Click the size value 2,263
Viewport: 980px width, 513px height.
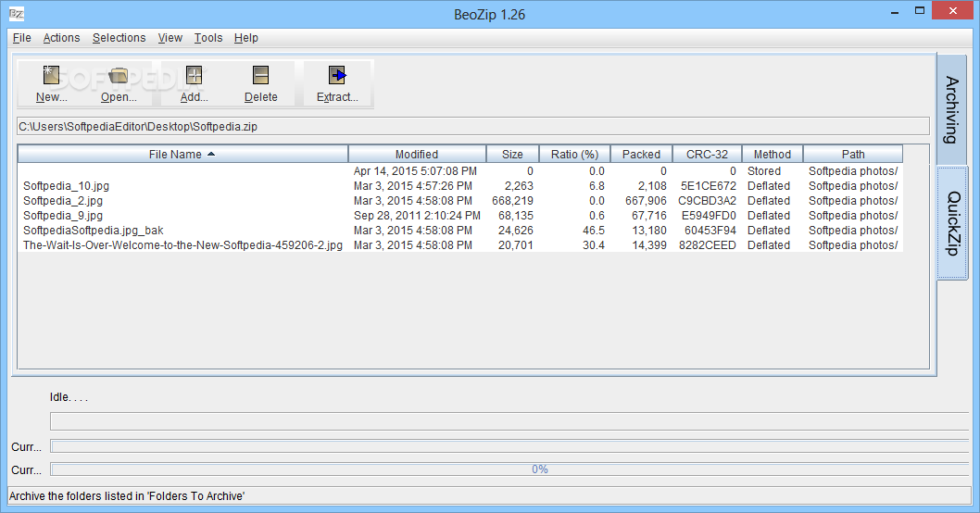click(x=519, y=185)
